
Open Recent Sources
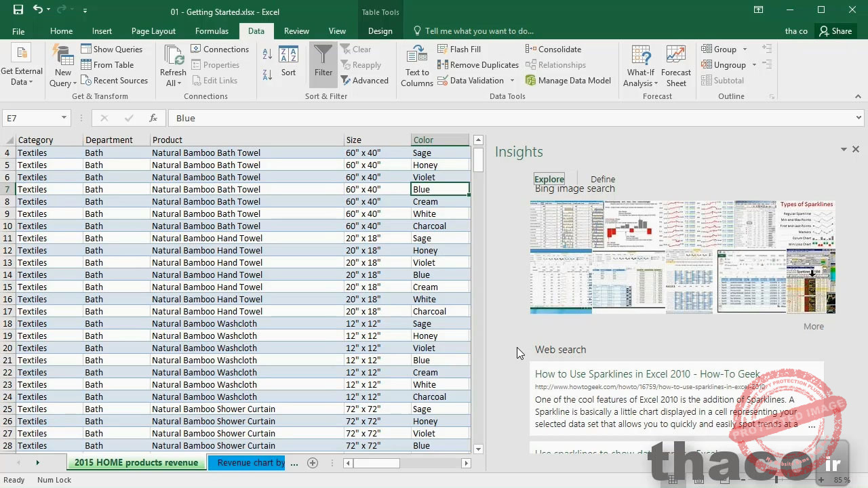[x=114, y=81]
